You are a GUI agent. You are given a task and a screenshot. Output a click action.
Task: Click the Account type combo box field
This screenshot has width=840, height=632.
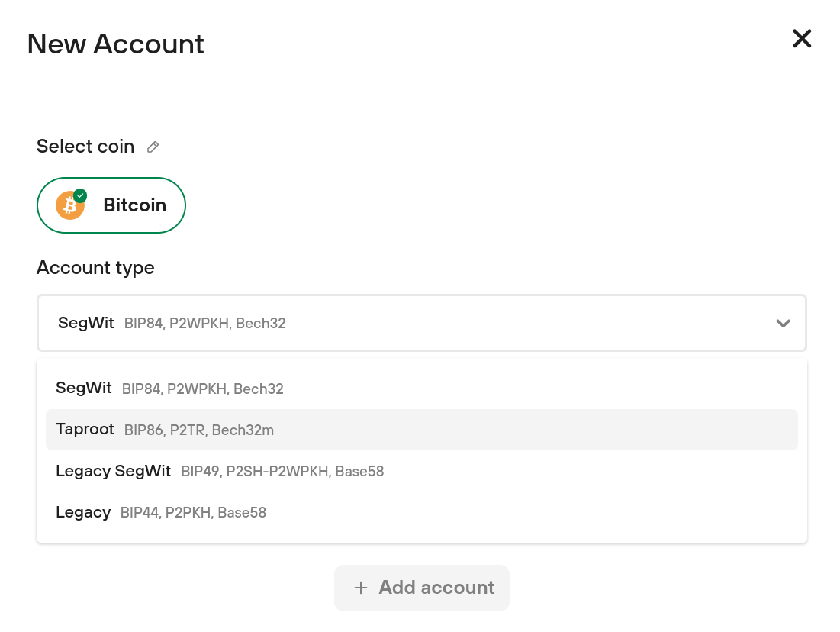421,323
